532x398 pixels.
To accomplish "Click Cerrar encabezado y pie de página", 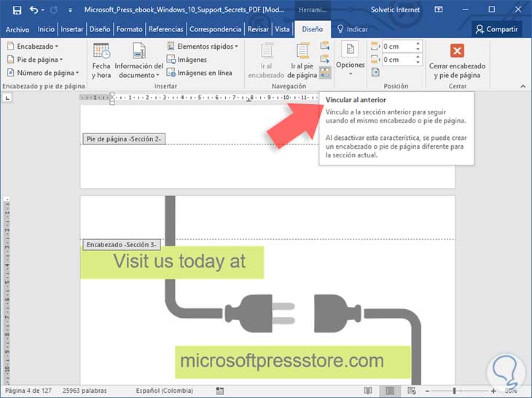I will (x=457, y=61).
